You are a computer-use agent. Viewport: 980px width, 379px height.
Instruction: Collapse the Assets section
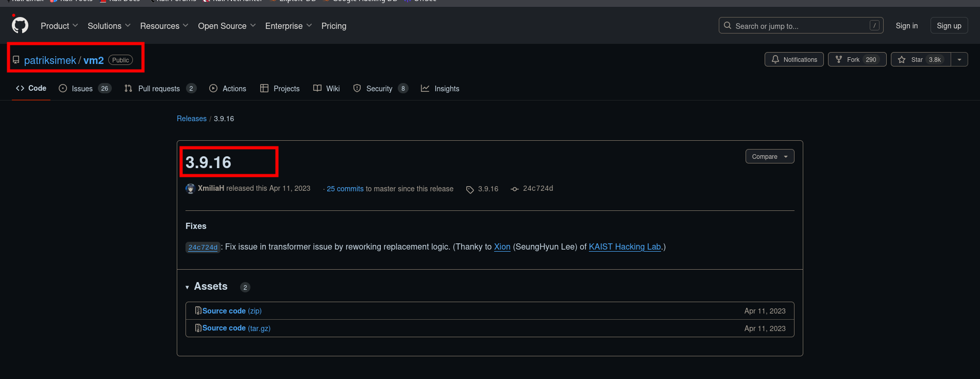tap(206, 287)
